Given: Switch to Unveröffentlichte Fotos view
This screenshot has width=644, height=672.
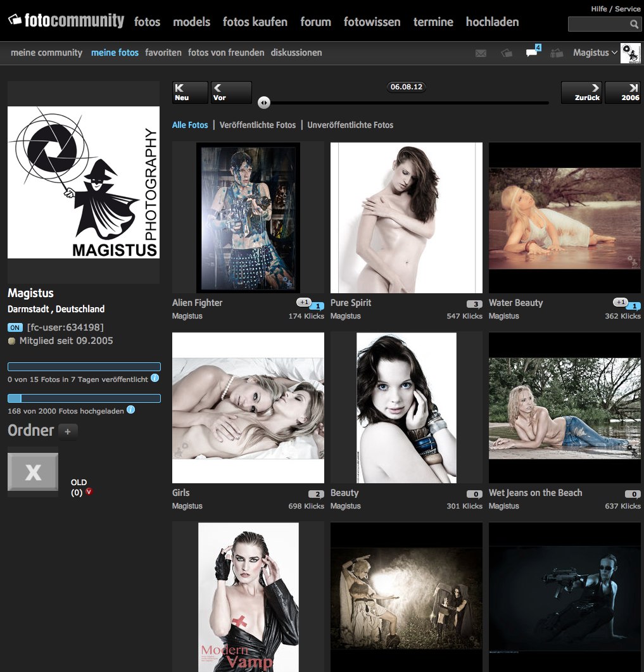Looking at the screenshot, I should click(351, 125).
